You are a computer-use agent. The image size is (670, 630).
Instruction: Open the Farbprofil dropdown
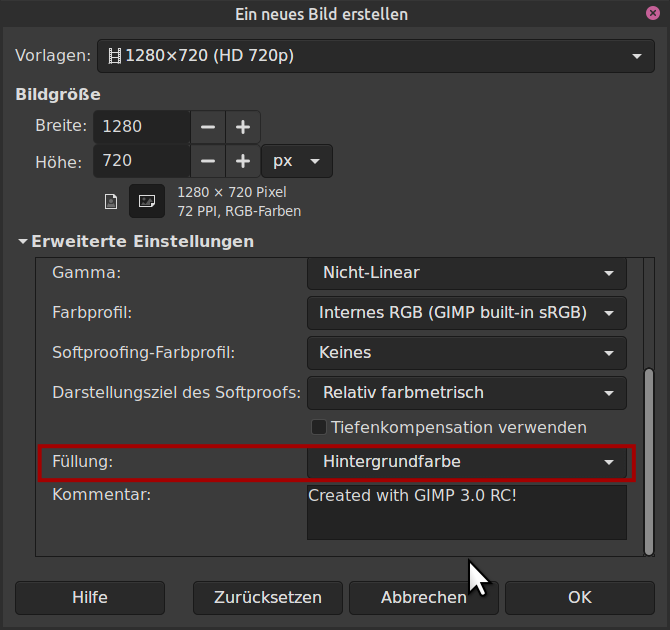467,313
